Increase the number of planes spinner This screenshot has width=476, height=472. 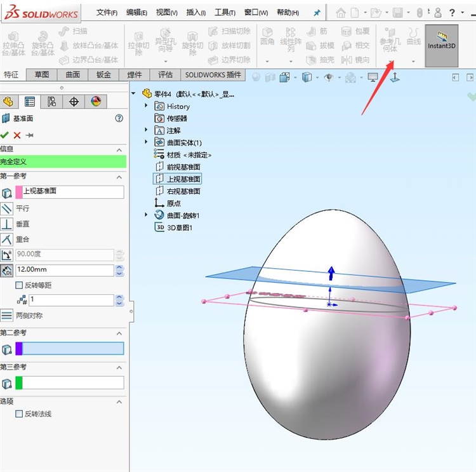(x=119, y=297)
